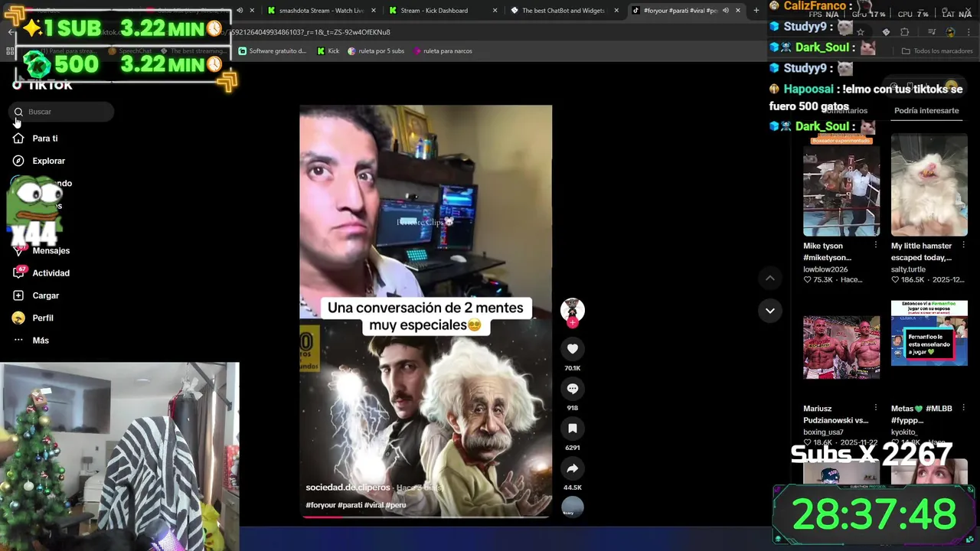Share the video via the arrow icon
This screenshot has height=551, width=980.
572,468
